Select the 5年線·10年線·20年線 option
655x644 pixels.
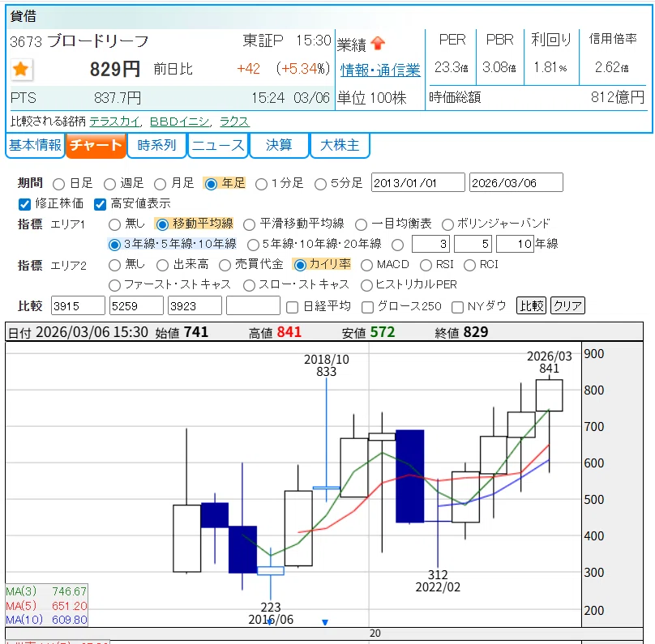coord(253,245)
